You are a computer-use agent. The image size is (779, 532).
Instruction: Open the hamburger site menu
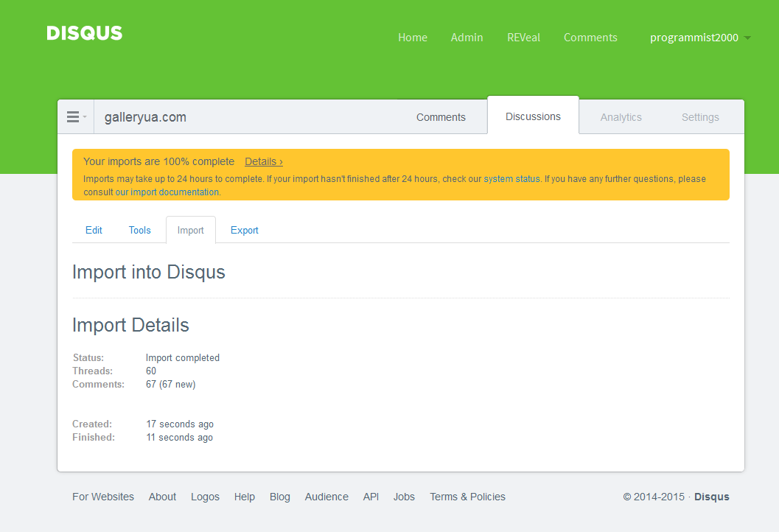(76, 116)
